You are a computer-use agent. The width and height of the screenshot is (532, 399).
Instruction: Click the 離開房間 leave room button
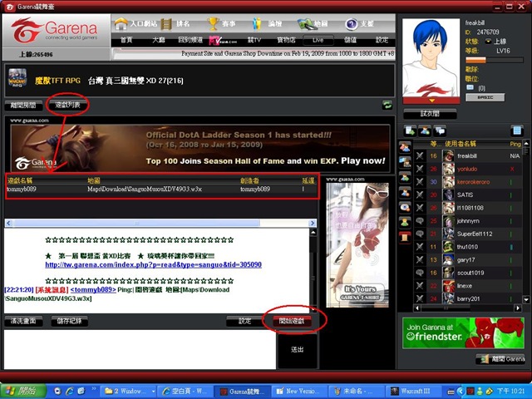tap(23, 106)
